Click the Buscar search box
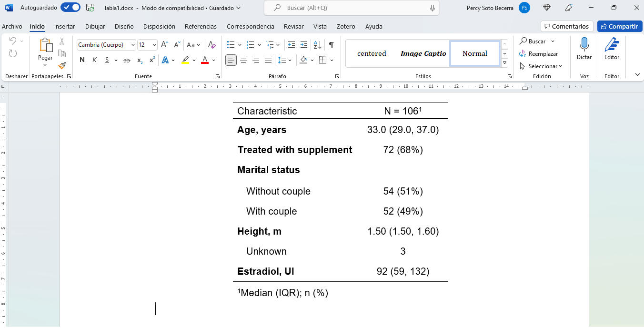644x330 pixels. pyautogui.click(x=352, y=8)
